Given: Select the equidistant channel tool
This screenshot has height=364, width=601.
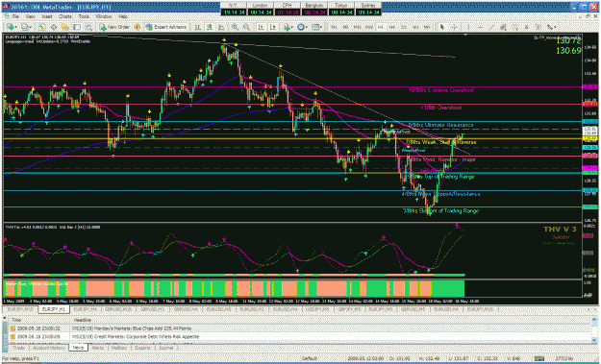Looking at the screenshot, I should point(502,27).
